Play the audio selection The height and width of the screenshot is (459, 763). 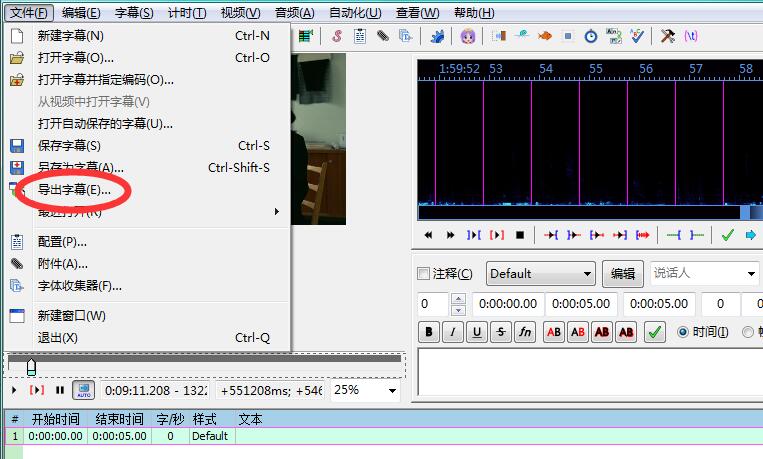pyautogui.click(x=473, y=235)
